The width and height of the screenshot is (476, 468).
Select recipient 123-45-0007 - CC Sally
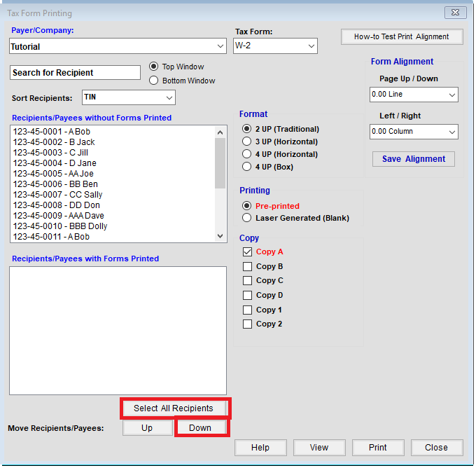pyautogui.click(x=112, y=195)
